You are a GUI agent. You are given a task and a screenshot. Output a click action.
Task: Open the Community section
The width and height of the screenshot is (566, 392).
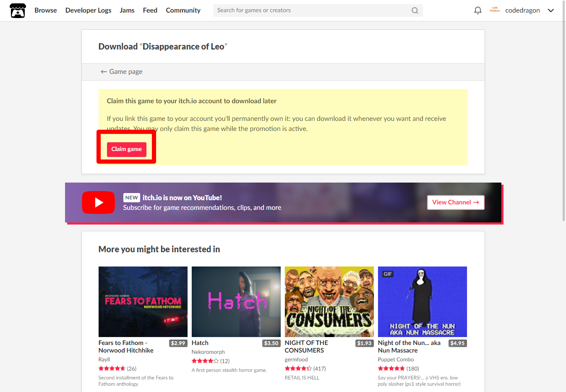[183, 10]
